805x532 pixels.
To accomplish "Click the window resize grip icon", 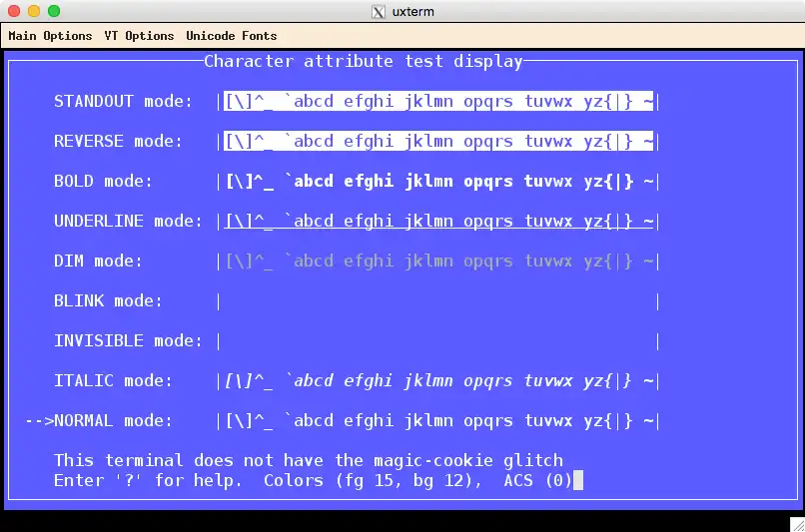I will (x=797, y=524).
